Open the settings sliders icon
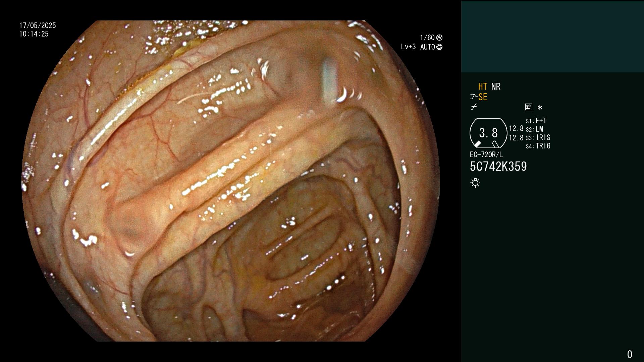The height and width of the screenshot is (362, 644). (x=529, y=107)
